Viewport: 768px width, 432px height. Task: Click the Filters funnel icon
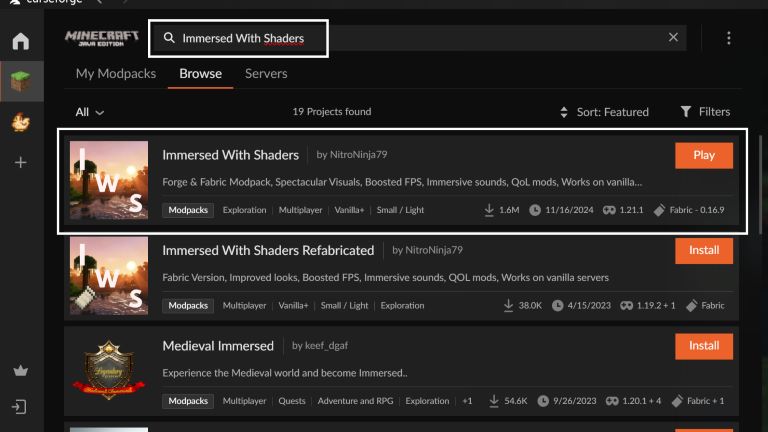click(x=686, y=112)
